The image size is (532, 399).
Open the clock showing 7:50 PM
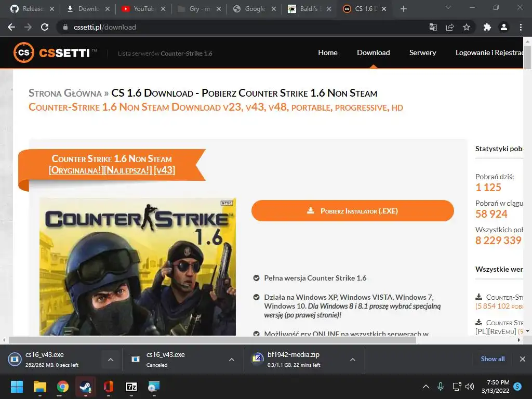[x=495, y=387]
